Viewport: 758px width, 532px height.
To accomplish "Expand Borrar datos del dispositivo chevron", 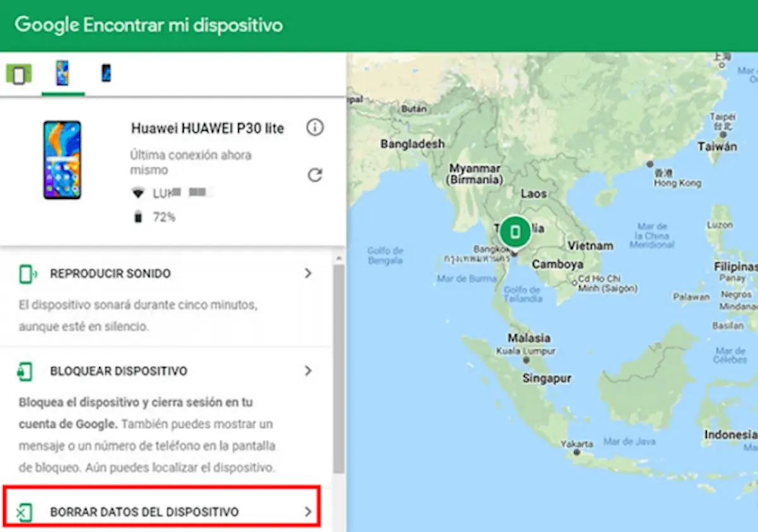I will click(x=308, y=511).
